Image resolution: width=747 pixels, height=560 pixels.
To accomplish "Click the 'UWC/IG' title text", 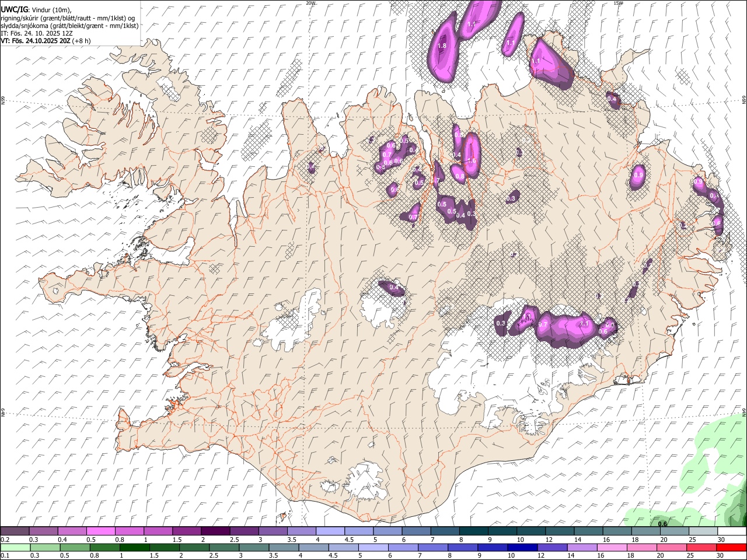I will point(14,10).
